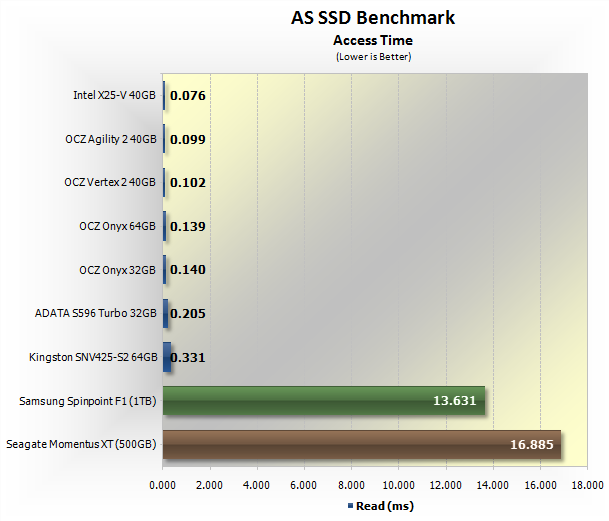The height and width of the screenshot is (521, 609).
Task: Click the 12.000 axis label
Action: (x=445, y=485)
